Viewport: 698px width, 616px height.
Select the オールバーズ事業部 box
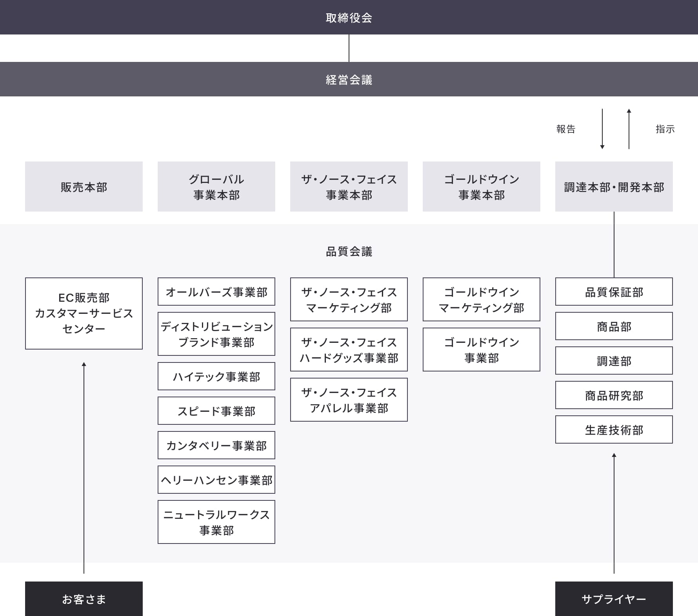(x=216, y=292)
